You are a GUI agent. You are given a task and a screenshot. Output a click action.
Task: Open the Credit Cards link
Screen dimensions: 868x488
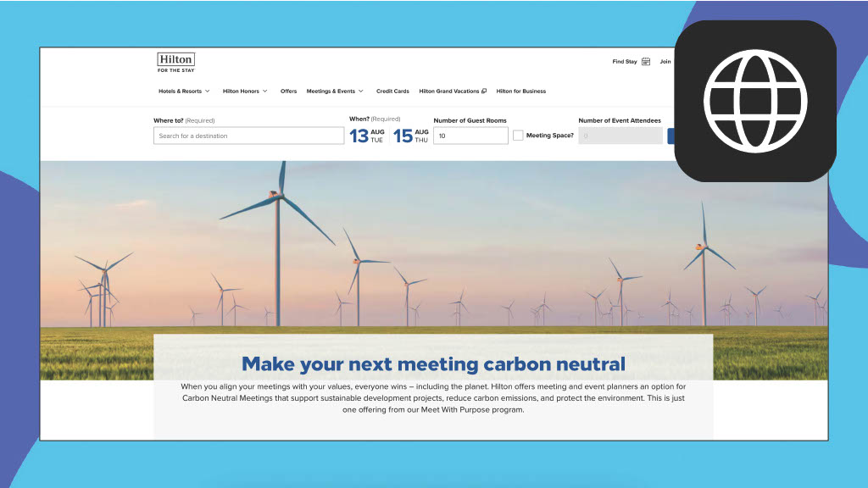point(392,91)
